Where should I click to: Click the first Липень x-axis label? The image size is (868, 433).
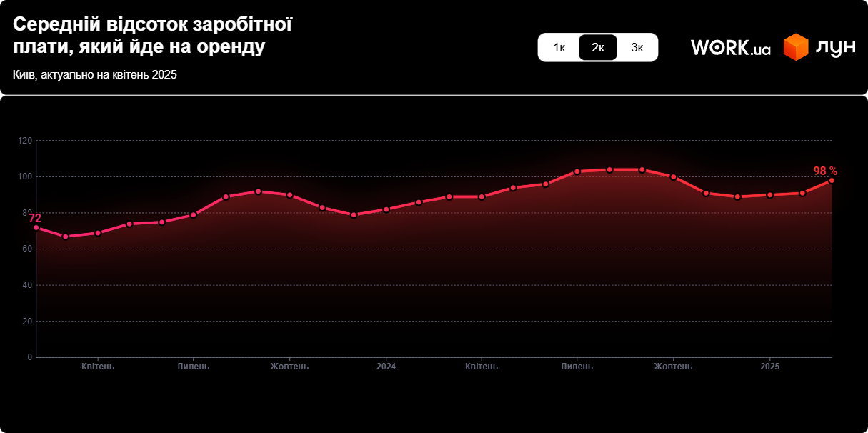click(x=194, y=367)
